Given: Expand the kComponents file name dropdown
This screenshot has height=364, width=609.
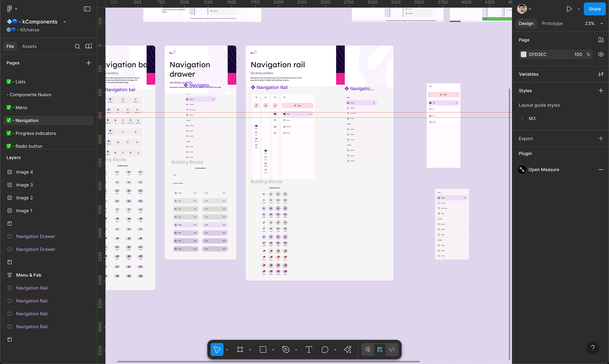Looking at the screenshot, I should 64,22.
